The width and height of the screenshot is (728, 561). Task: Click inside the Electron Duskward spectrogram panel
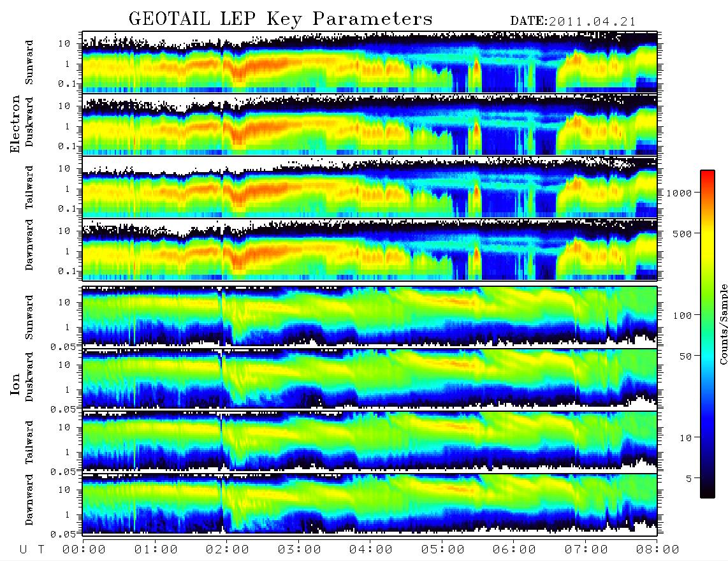tap(370, 124)
